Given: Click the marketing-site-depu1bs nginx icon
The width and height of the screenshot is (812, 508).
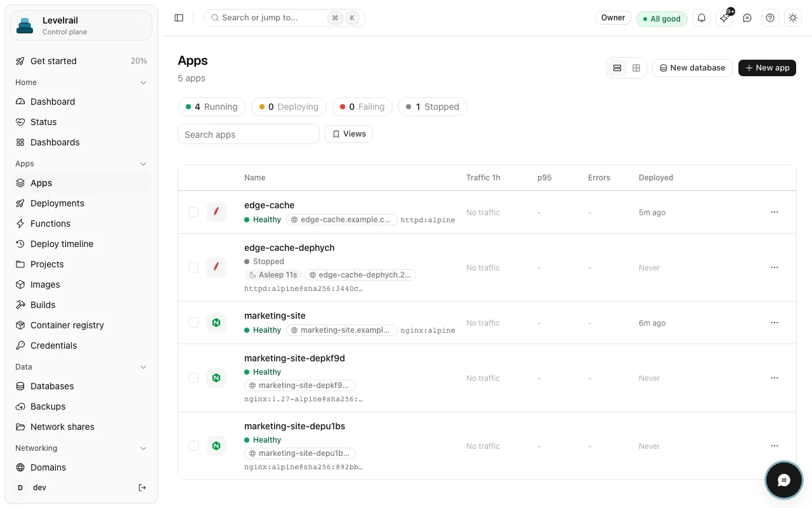Looking at the screenshot, I should click(x=216, y=446).
